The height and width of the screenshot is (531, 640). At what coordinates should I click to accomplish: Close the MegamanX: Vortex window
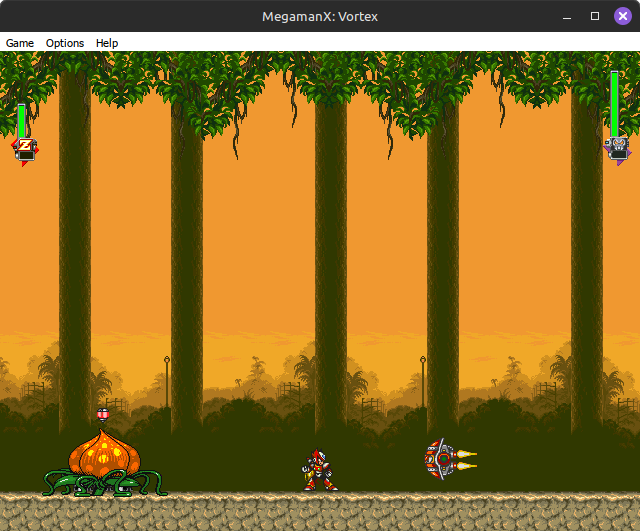click(623, 16)
